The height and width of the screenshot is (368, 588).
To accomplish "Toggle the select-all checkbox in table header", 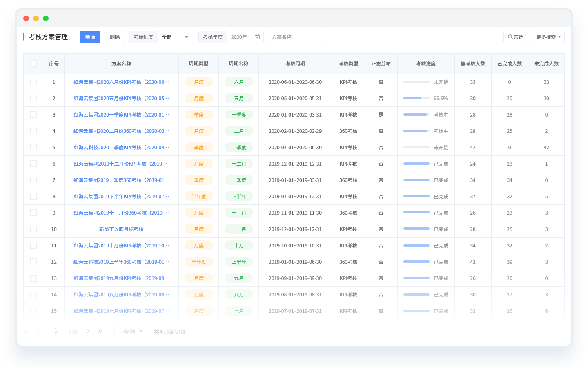I will coord(33,63).
